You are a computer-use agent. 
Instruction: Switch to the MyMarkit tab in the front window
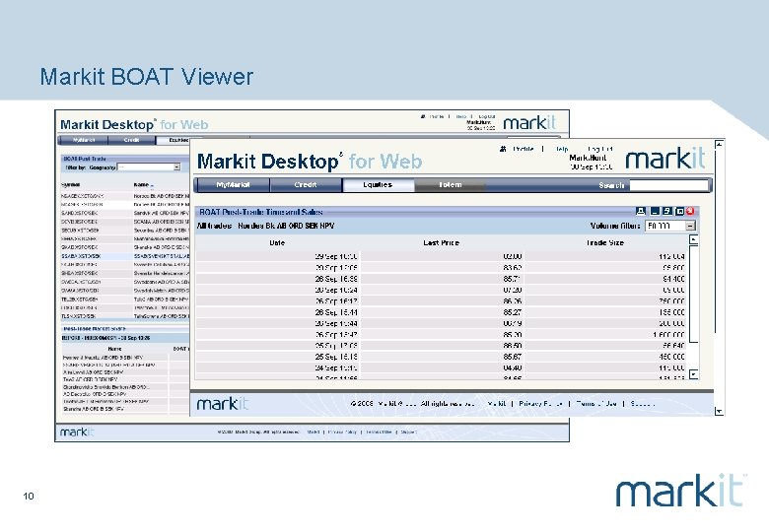point(233,185)
